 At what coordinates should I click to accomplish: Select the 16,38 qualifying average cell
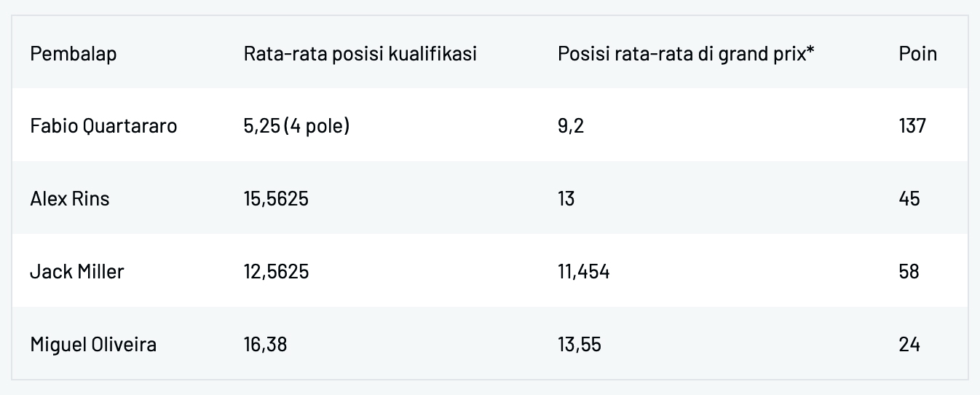[x=266, y=344]
